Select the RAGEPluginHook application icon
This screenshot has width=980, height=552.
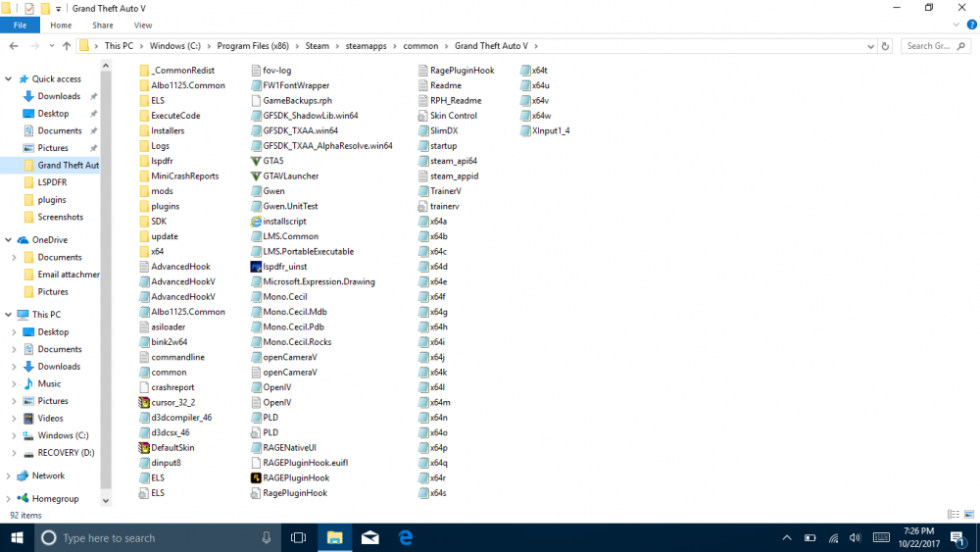(x=256, y=477)
